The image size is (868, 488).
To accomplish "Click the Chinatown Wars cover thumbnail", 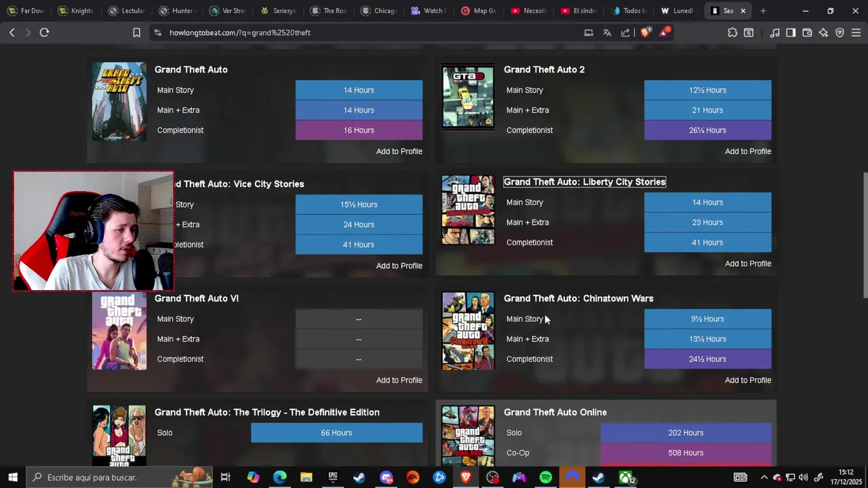I will tap(468, 331).
